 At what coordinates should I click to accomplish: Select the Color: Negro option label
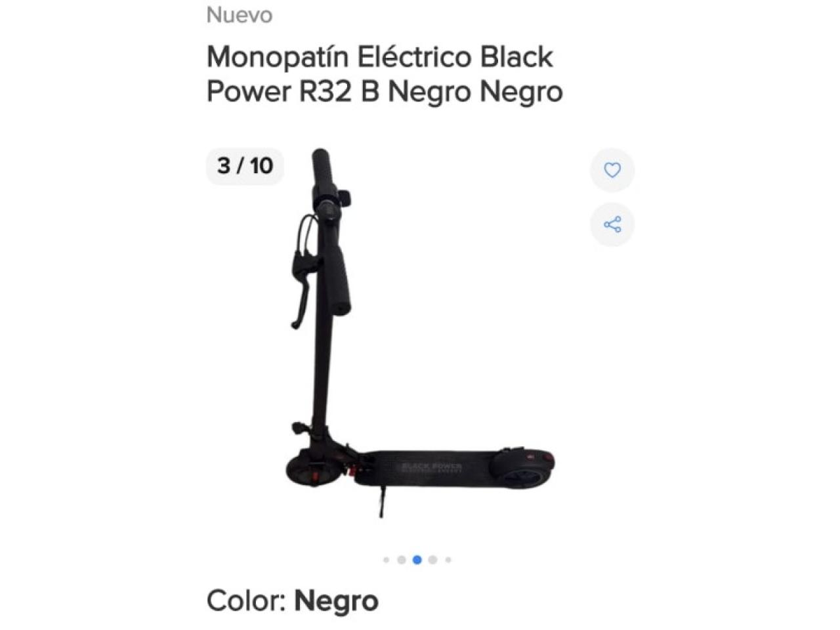[293, 600]
